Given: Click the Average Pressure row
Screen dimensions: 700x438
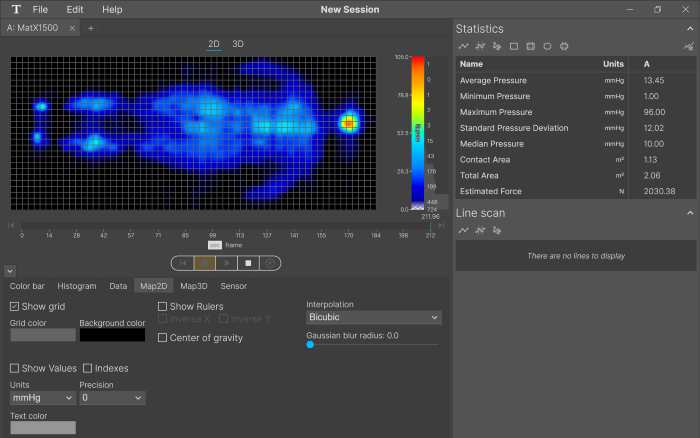Looking at the screenshot, I should (x=575, y=80).
